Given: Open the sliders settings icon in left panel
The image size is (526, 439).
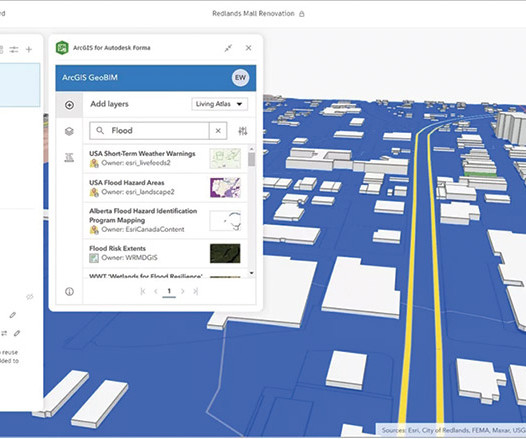Looking at the screenshot, I should 14,50.
